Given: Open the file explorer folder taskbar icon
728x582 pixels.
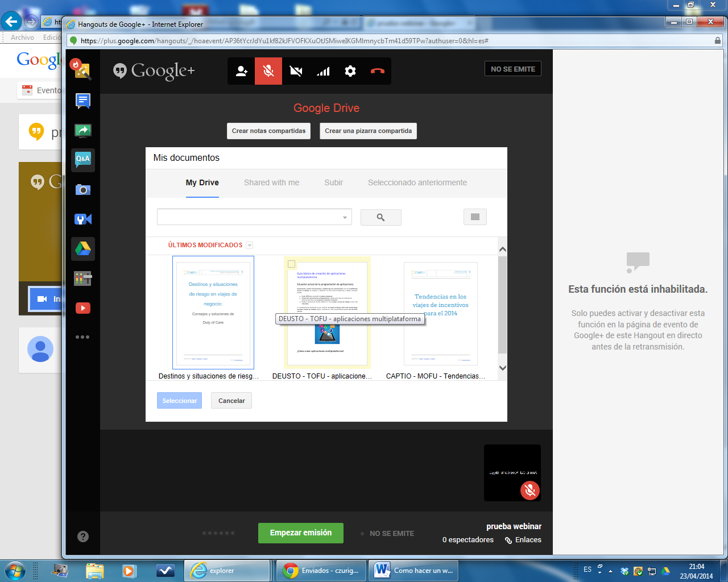Looking at the screenshot, I should 95,571.
